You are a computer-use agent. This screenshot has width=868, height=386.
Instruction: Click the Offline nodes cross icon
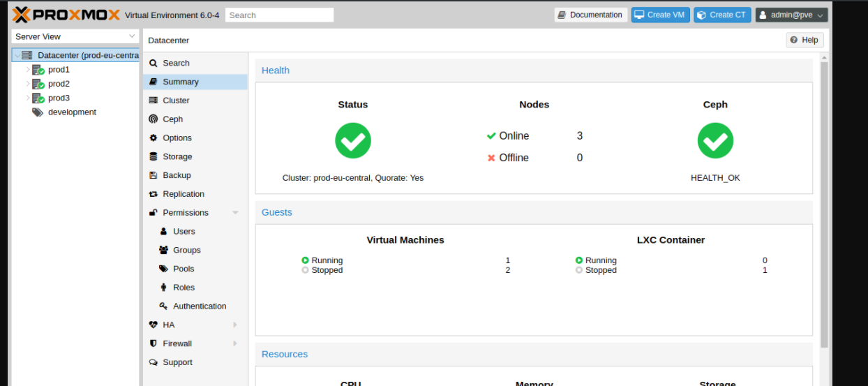tap(491, 158)
